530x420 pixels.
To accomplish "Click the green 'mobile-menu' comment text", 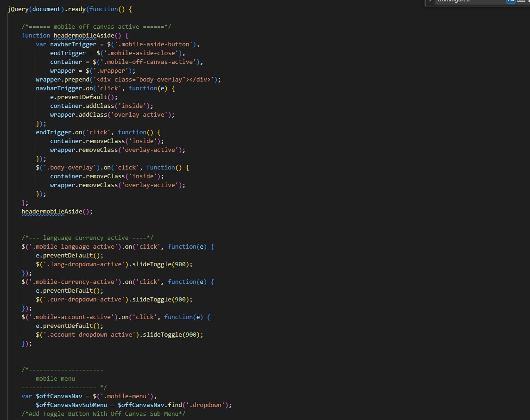I will point(56,379).
